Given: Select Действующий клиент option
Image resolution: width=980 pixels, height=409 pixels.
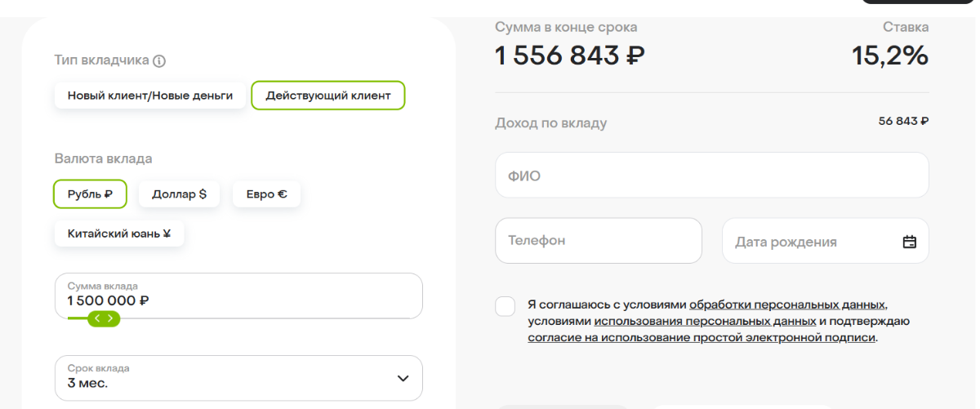Looking at the screenshot, I should pos(328,96).
